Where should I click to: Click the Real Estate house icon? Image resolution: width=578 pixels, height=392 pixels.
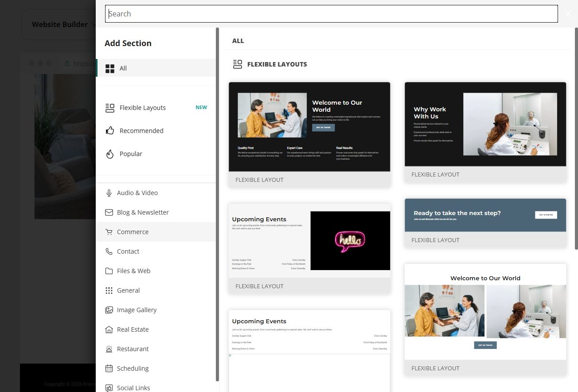(x=109, y=329)
